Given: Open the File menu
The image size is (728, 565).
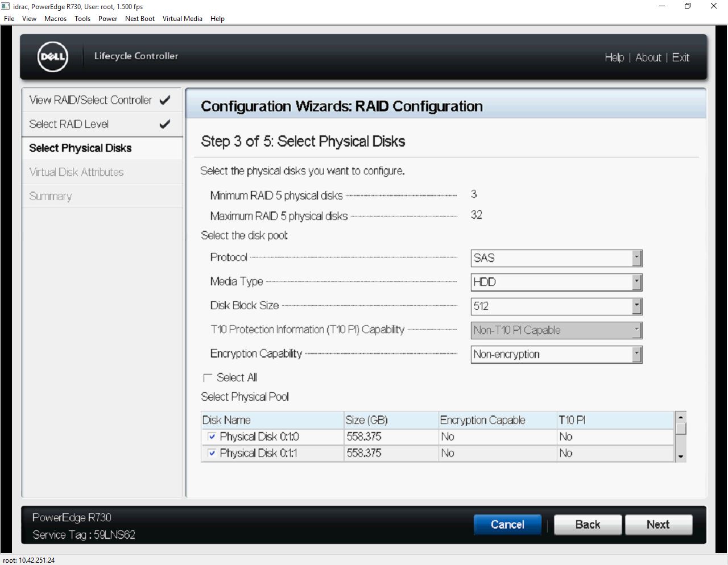Looking at the screenshot, I should tap(9, 18).
